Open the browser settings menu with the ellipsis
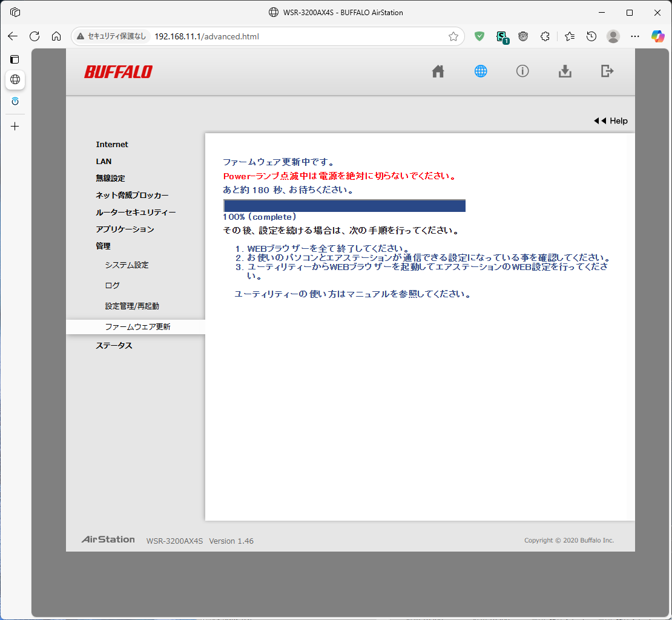This screenshot has width=672, height=620. (634, 36)
